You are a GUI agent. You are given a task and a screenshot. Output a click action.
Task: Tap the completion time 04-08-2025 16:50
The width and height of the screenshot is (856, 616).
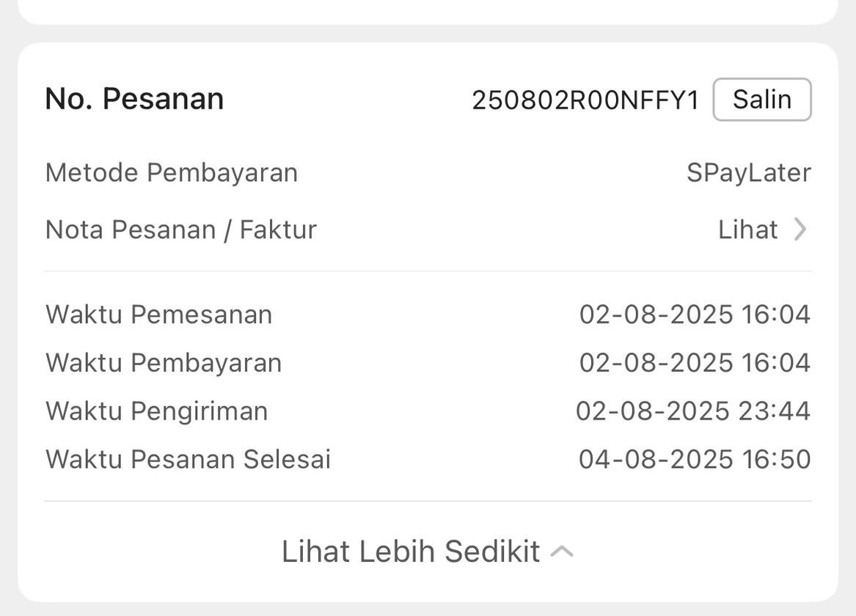695,459
